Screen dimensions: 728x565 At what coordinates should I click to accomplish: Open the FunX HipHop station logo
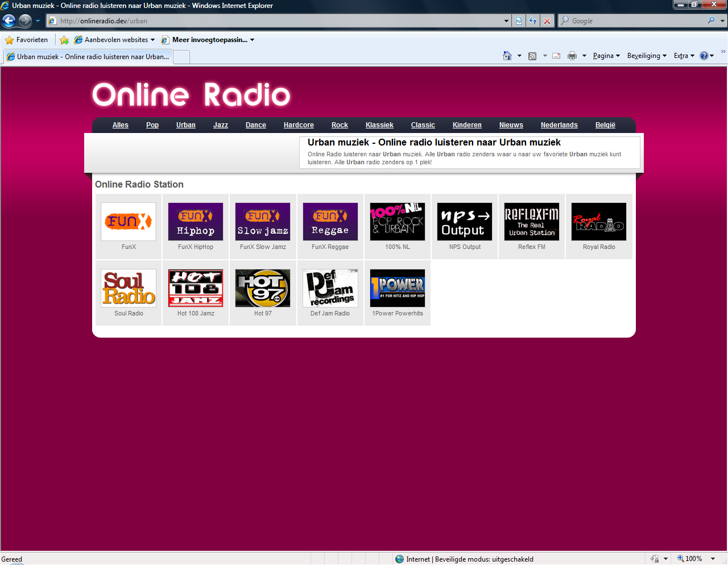pos(196,222)
